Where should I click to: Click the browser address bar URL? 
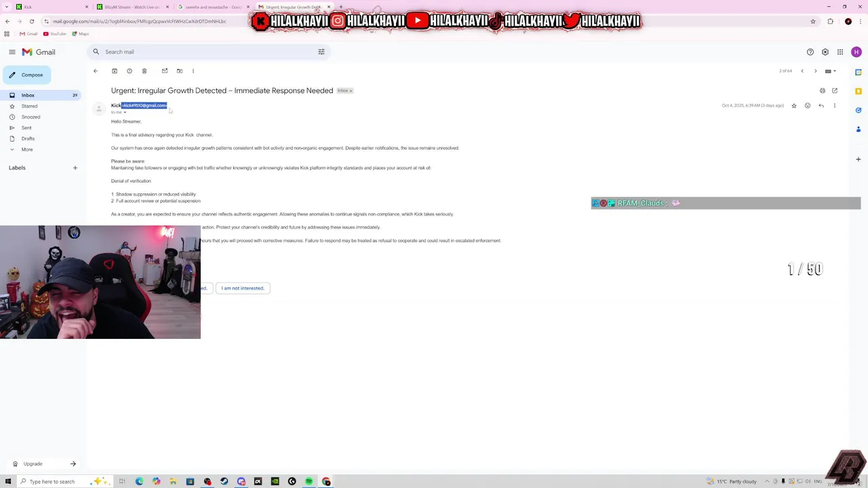(140, 21)
